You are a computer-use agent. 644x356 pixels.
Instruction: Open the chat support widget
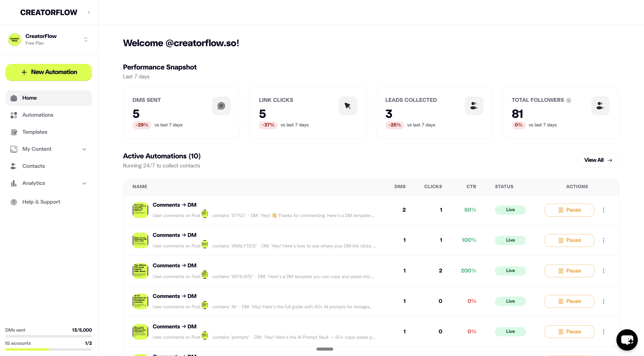point(627,339)
